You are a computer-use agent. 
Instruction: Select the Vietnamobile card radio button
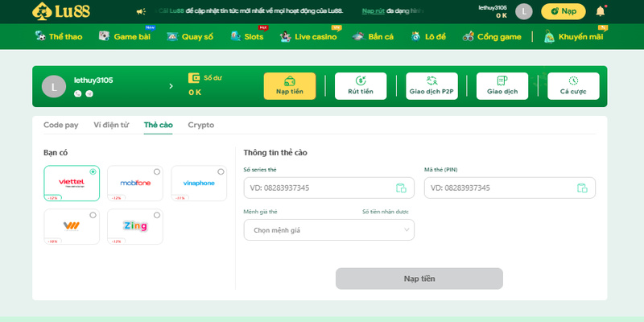93,215
